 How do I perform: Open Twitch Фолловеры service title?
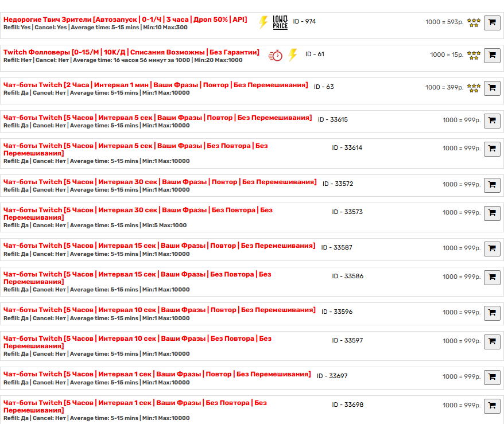click(131, 52)
